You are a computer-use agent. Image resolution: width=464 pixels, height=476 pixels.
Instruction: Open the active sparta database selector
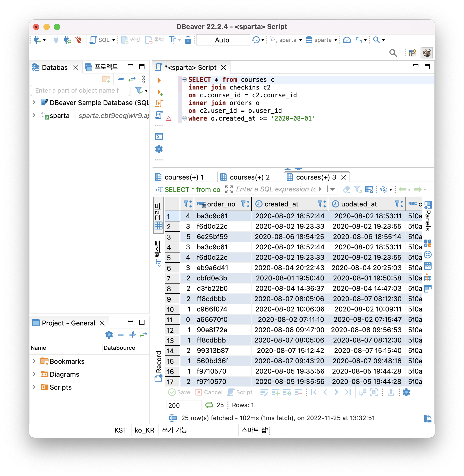click(x=321, y=40)
